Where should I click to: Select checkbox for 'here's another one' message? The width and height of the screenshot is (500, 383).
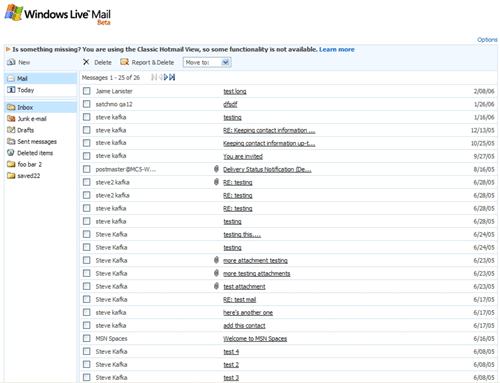coord(87,312)
